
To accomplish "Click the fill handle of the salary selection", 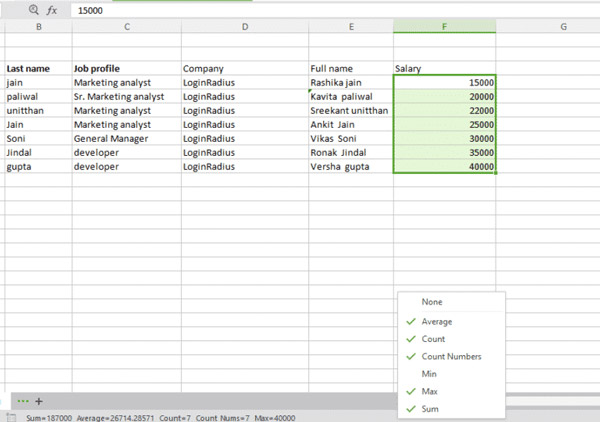I will tap(496, 173).
